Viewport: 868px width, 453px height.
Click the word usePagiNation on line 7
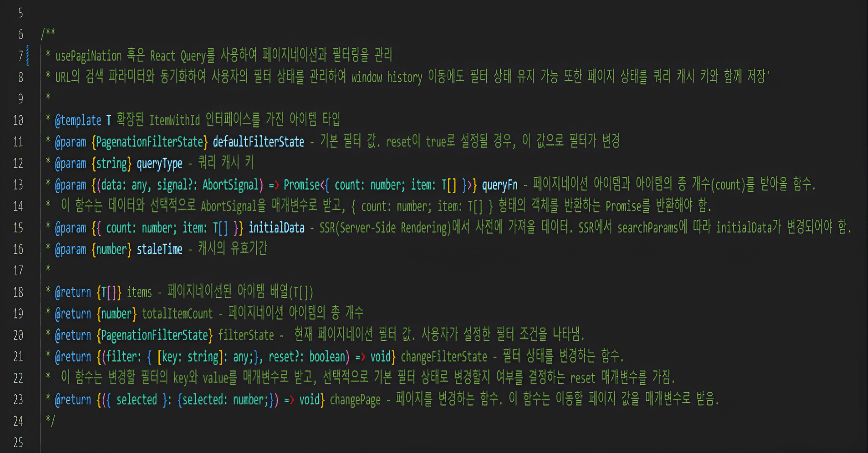coord(88,56)
